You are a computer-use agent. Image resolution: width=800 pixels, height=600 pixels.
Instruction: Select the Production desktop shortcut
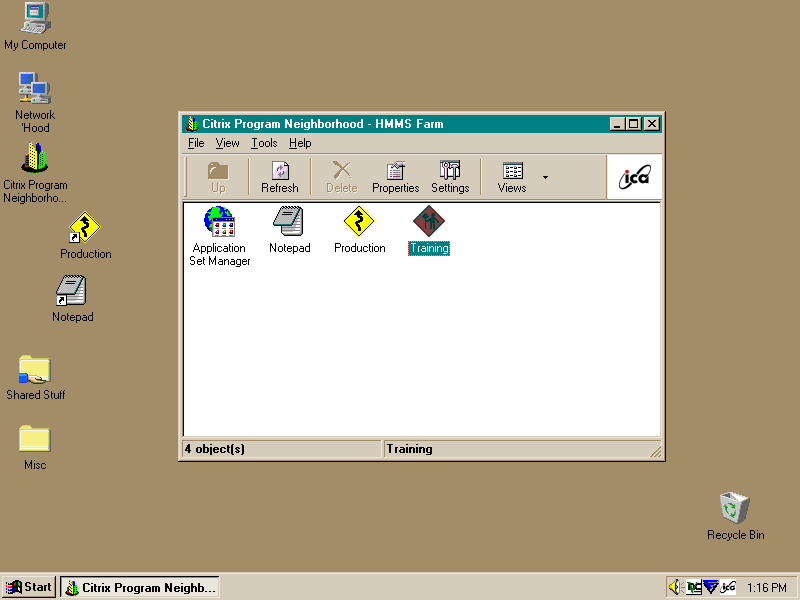coord(85,235)
